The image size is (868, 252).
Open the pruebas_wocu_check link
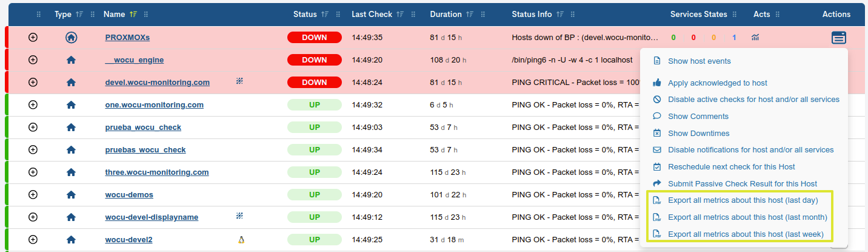coord(145,150)
